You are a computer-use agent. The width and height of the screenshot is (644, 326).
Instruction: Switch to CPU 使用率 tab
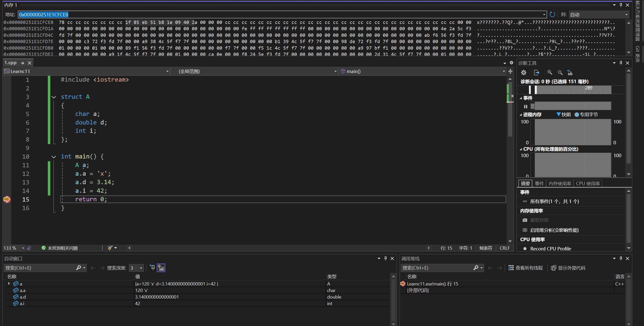pos(588,183)
